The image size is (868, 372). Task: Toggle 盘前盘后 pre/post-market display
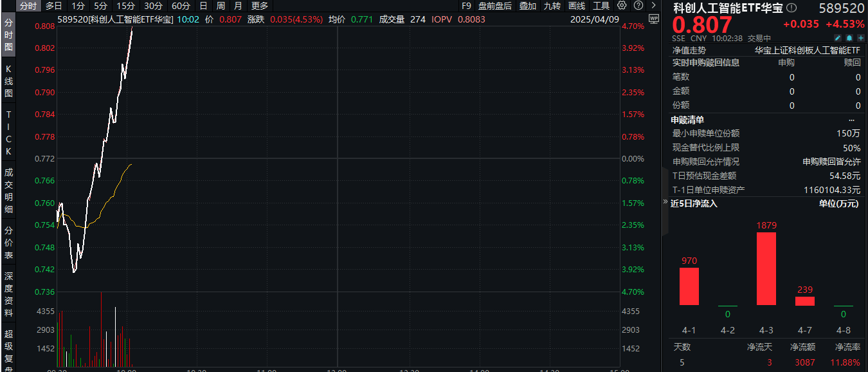tap(494, 6)
